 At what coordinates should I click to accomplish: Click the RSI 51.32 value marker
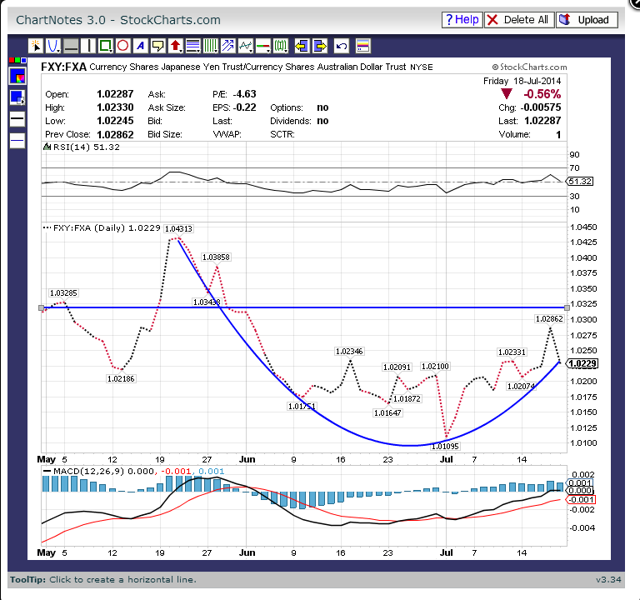click(580, 181)
